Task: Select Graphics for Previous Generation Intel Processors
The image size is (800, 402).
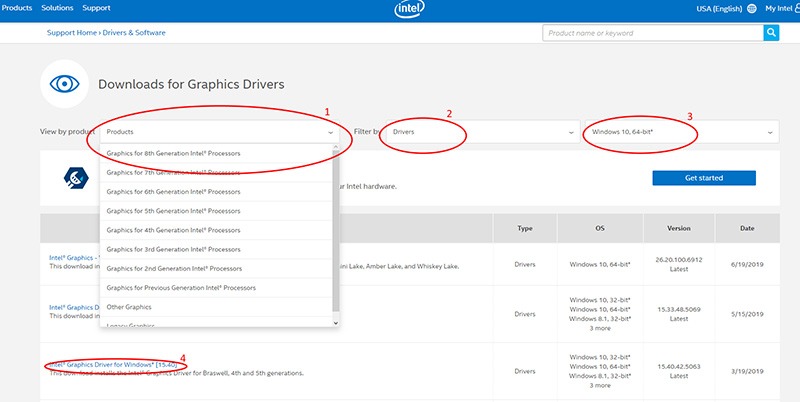Action: (x=216, y=288)
